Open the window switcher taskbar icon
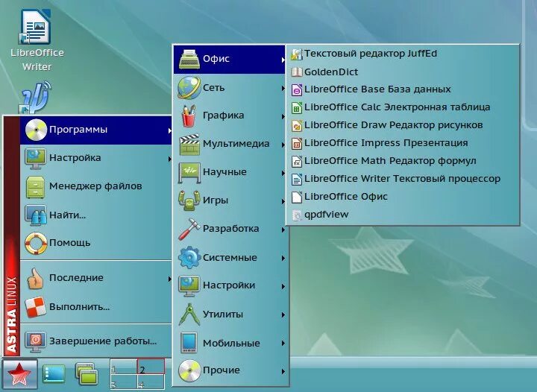 pyautogui.click(x=87, y=373)
